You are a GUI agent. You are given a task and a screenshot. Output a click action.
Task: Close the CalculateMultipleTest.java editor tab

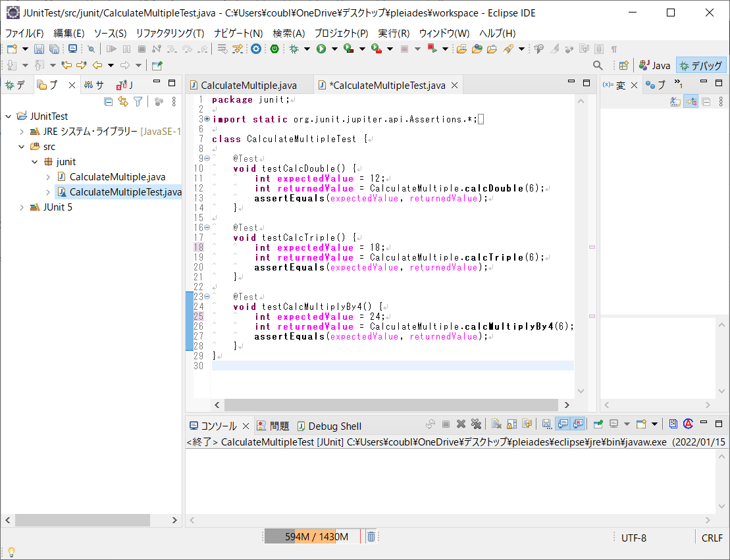point(454,85)
